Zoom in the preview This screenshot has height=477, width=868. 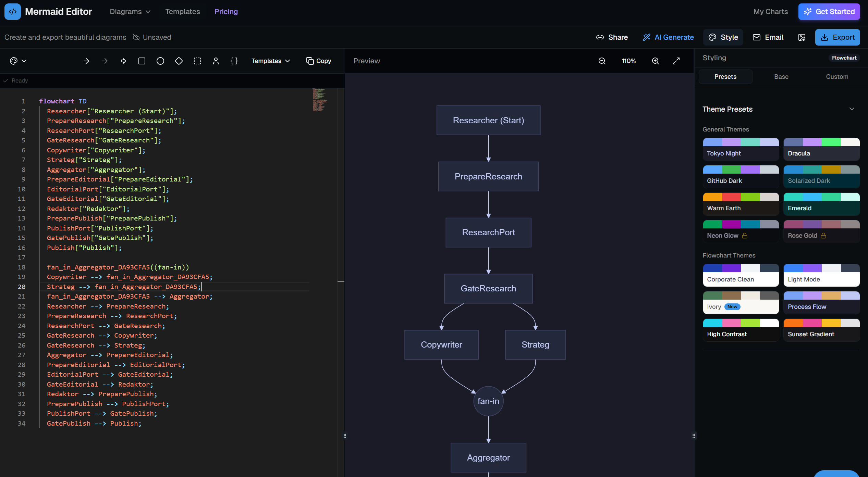pyautogui.click(x=656, y=61)
